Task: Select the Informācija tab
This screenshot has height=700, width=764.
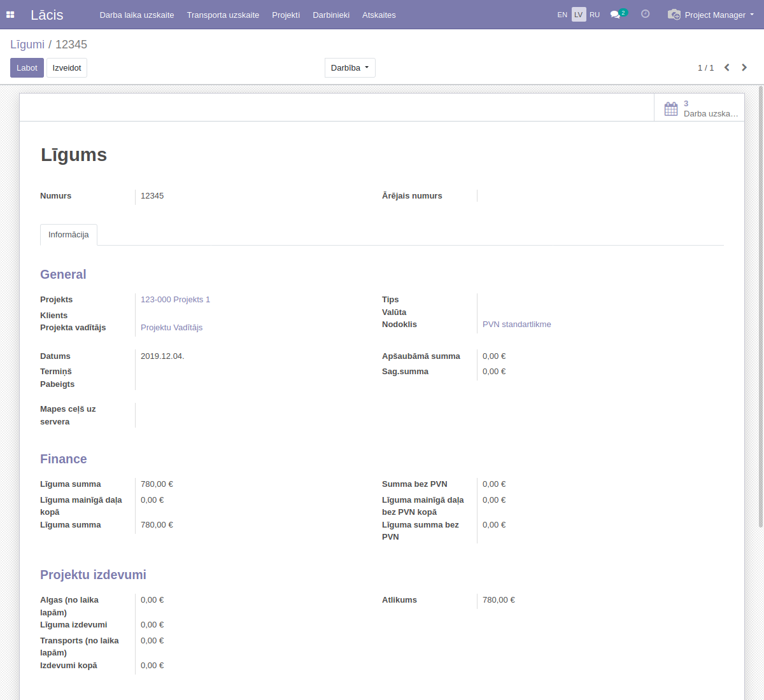Action: pyautogui.click(x=69, y=235)
